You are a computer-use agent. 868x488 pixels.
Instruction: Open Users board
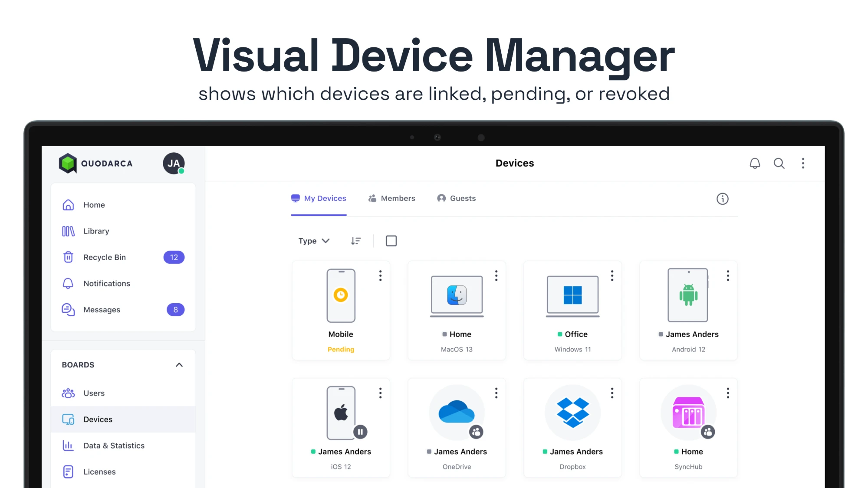(123, 393)
